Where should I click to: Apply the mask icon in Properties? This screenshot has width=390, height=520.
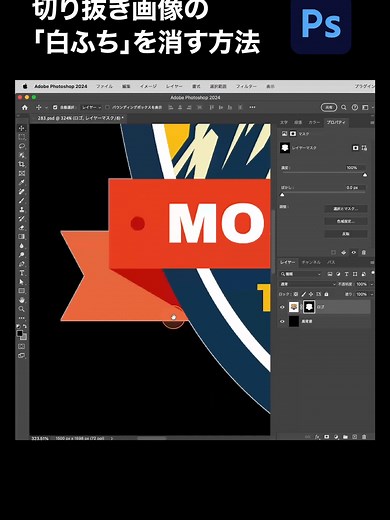point(344,253)
